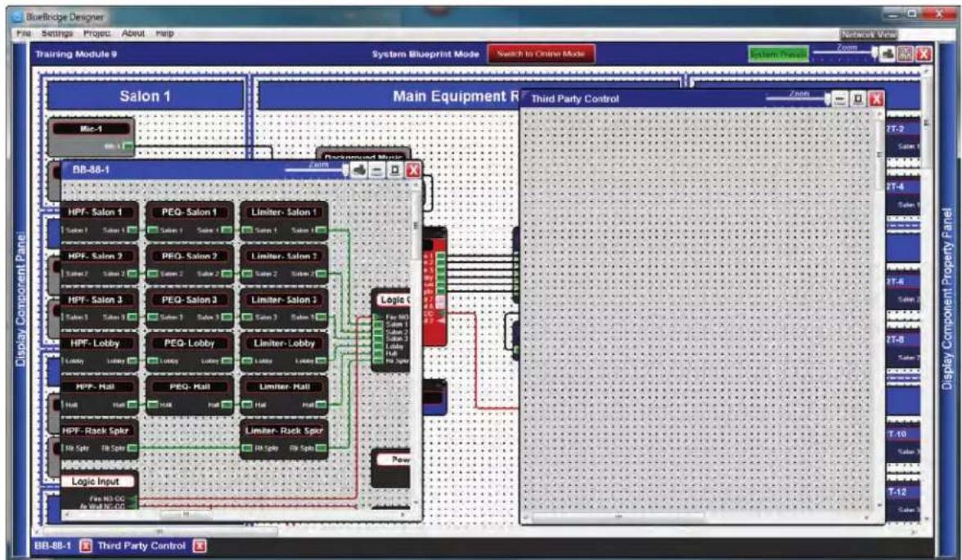Select the Mic-1 block in Salon 1
The width and height of the screenshot is (962, 560).
(91, 137)
